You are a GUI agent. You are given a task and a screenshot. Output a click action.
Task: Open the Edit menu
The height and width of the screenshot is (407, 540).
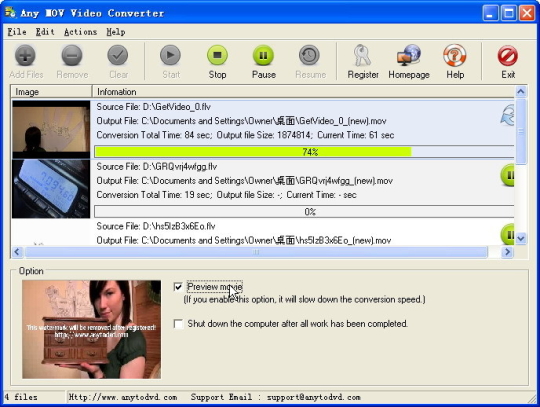point(45,32)
